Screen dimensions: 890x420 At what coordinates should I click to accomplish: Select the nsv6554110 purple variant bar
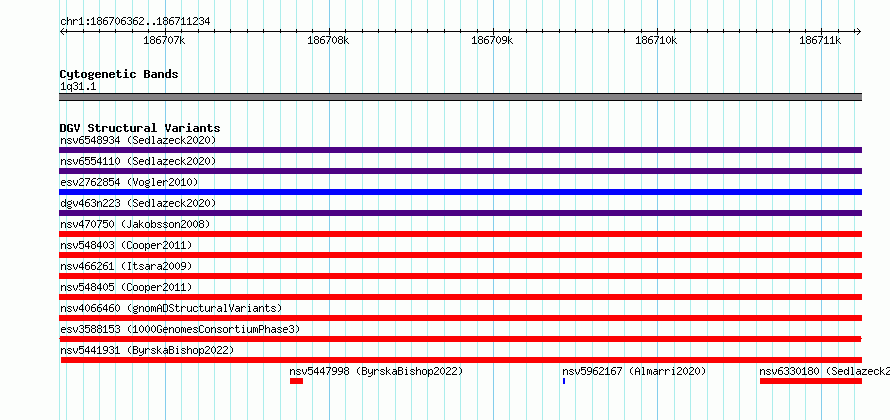[460, 171]
